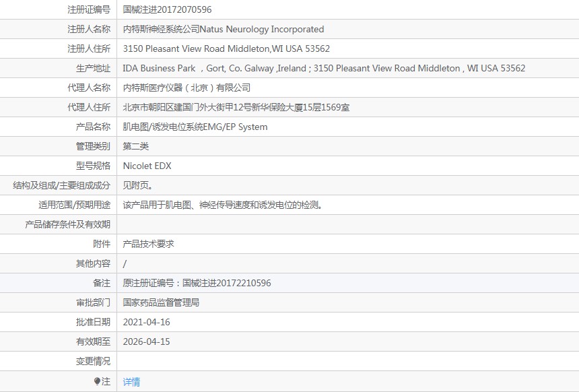579x392 pixels.
Task: Click the 型号规格 label
Action: pyautogui.click(x=93, y=166)
